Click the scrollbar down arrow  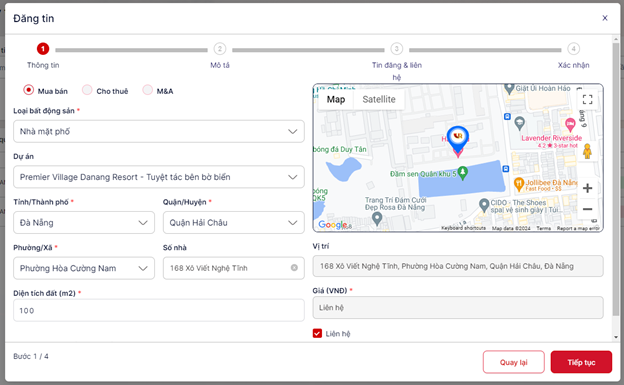(616, 337)
